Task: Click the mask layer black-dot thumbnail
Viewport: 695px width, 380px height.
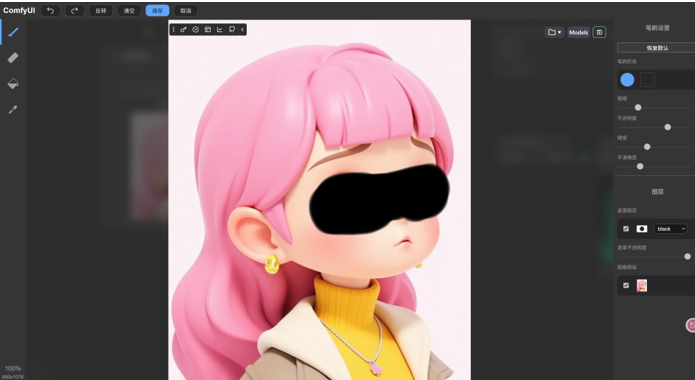Action: [x=642, y=229]
